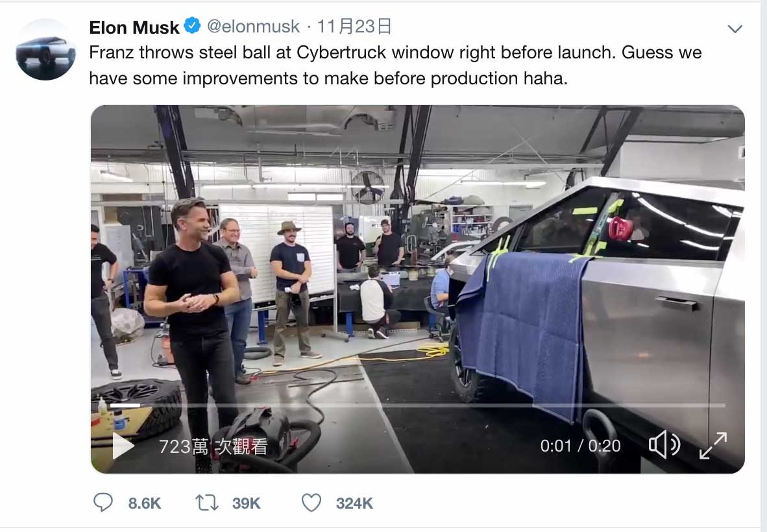Retweet using the retweet arrows icon
767x532 pixels.
[206, 503]
